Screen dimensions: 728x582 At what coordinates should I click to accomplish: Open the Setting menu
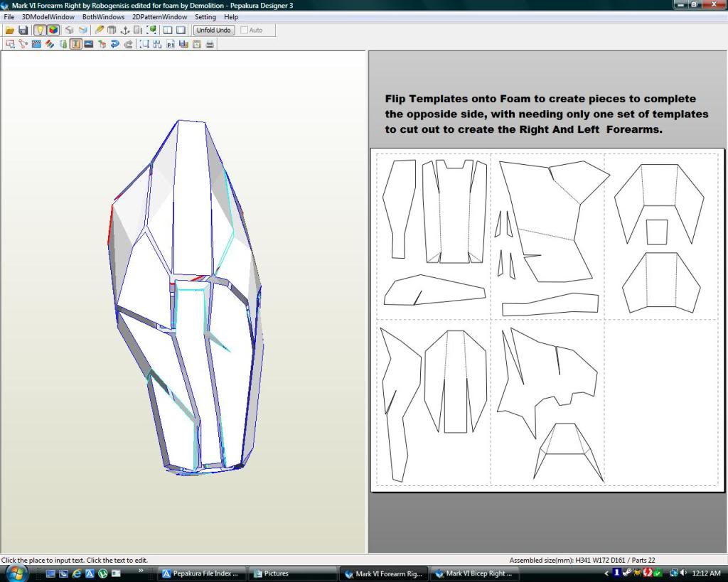coord(205,17)
